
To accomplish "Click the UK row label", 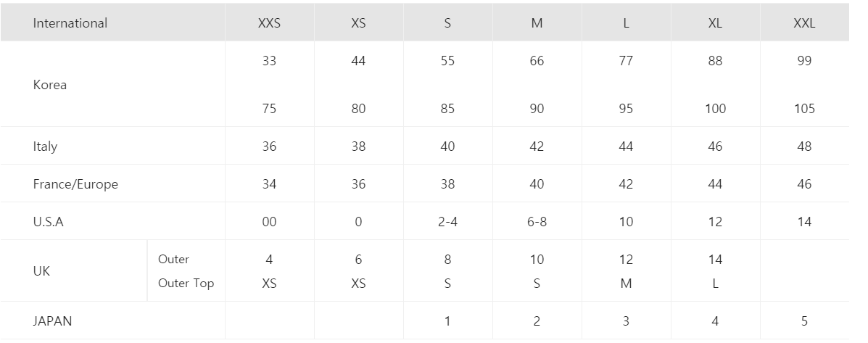I will pyautogui.click(x=42, y=271).
